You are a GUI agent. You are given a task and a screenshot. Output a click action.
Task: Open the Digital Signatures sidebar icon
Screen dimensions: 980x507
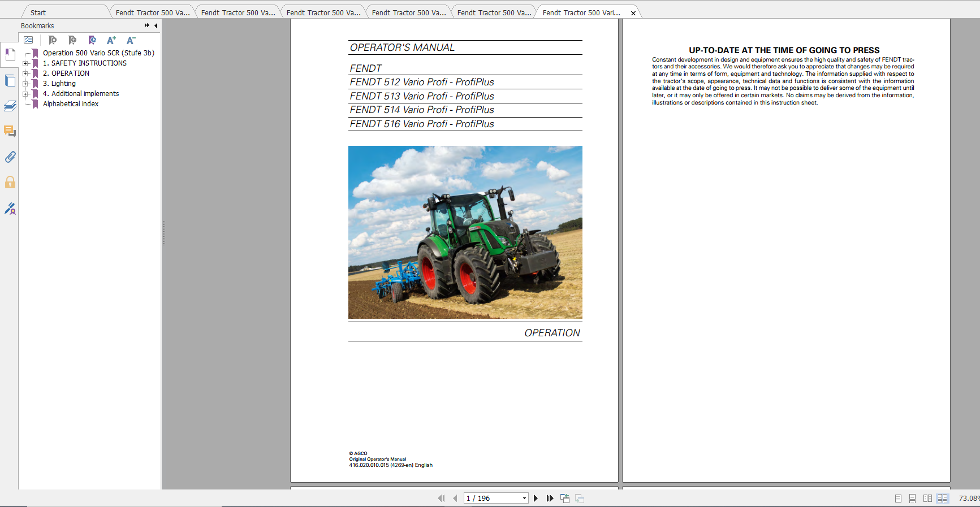(10, 209)
